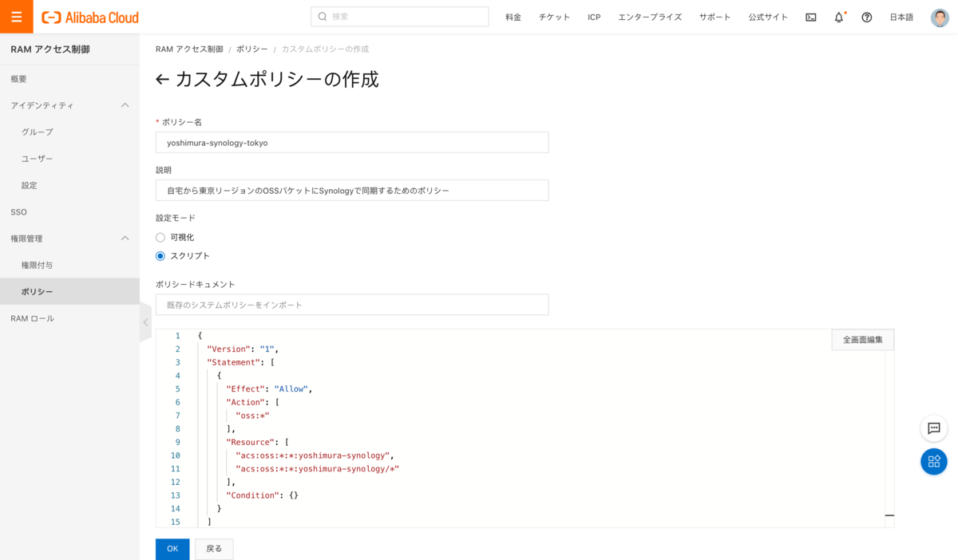Collapse the sidebar with the handle arrow
The height and width of the screenshot is (560, 958).
pos(145,322)
